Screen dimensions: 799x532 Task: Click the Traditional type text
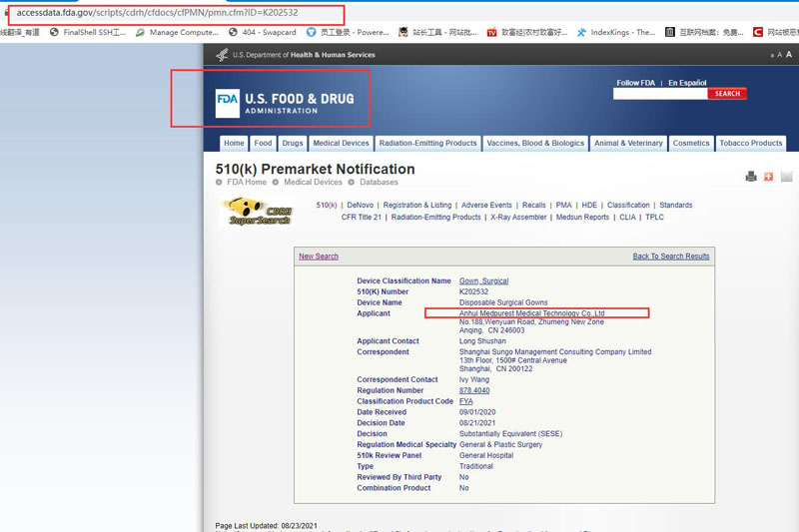476,466
